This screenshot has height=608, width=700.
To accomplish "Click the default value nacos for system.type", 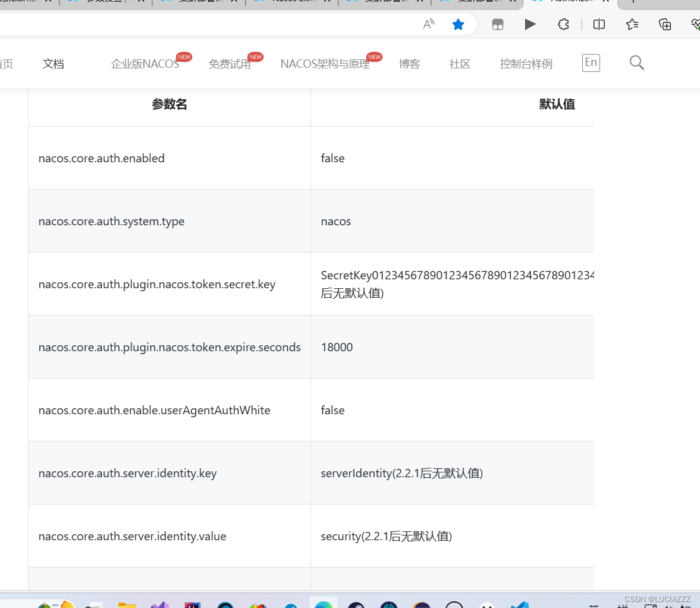I will click(x=335, y=221).
